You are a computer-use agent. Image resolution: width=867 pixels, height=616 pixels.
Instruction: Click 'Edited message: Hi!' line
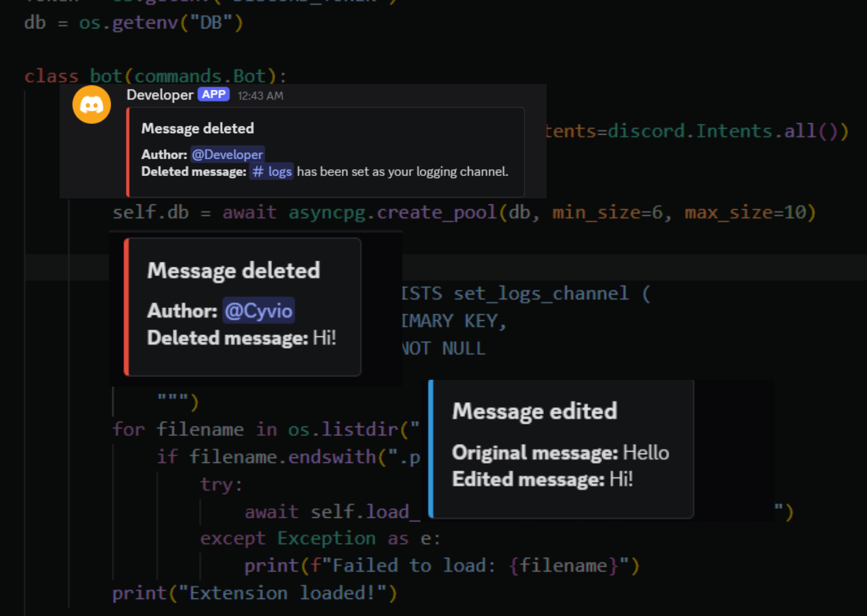click(x=543, y=479)
